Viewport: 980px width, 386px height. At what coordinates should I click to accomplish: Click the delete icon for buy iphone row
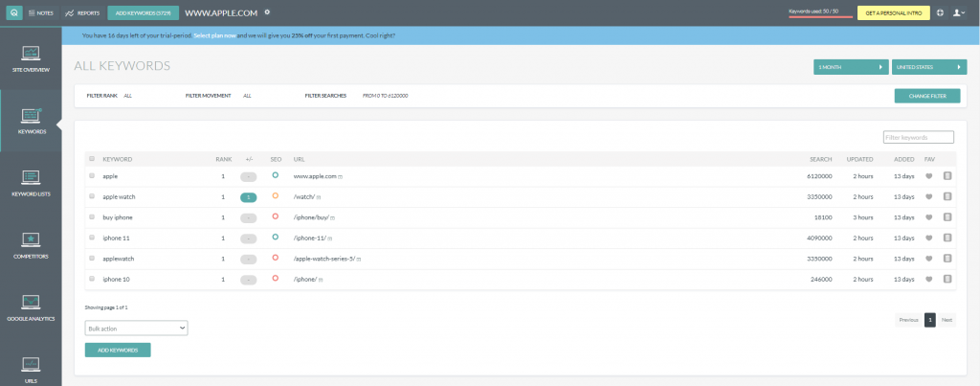pyautogui.click(x=947, y=217)
